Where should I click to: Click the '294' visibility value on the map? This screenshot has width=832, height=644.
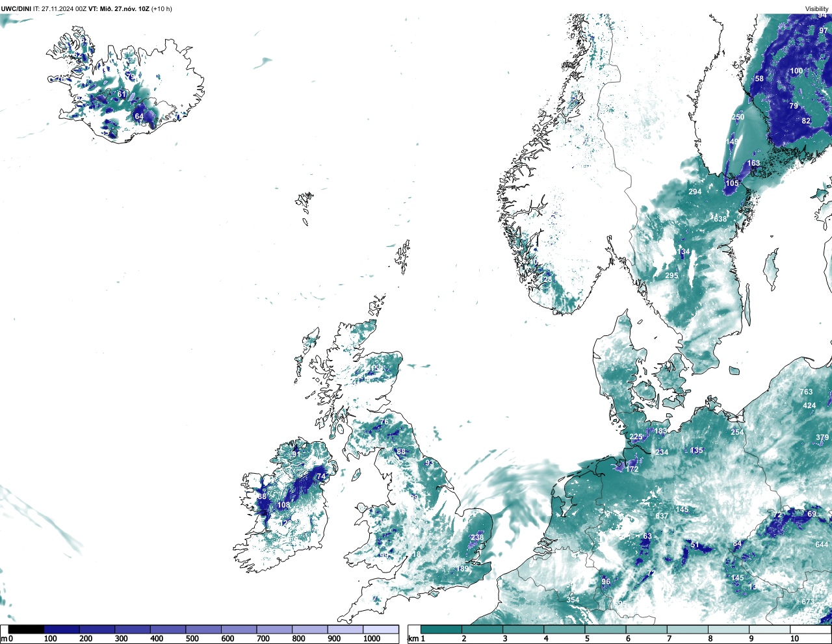click(x=695, y=192)
